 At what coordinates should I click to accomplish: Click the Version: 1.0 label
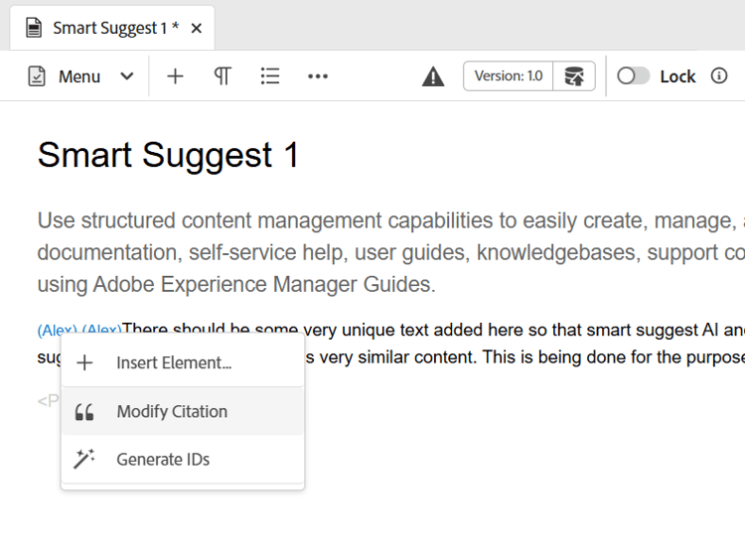tap(508, 76)
